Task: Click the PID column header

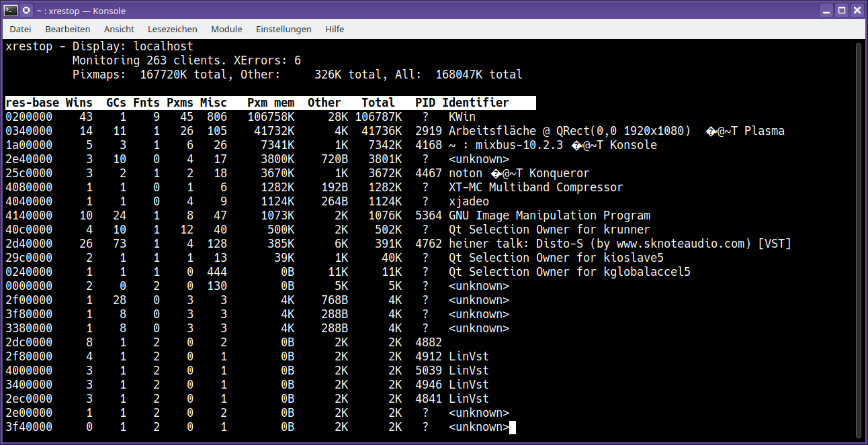Action: click(425, 103)
